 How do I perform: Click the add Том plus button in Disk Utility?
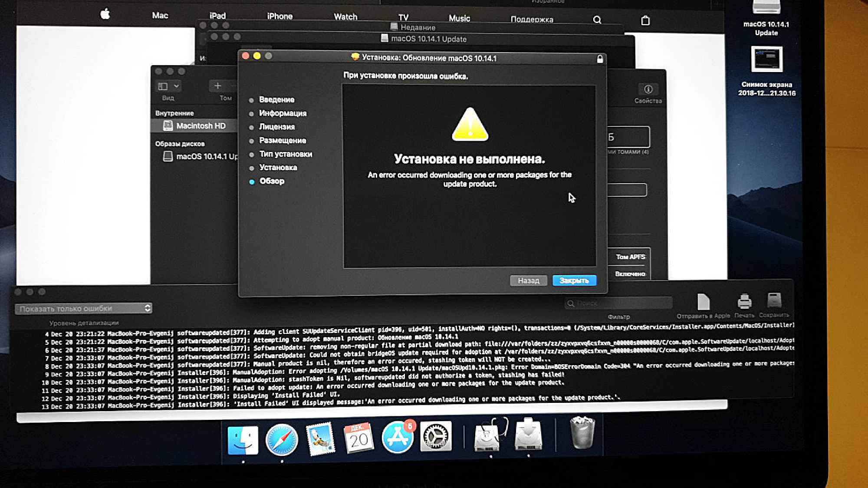pyautogui.click(x=217, y=86)
